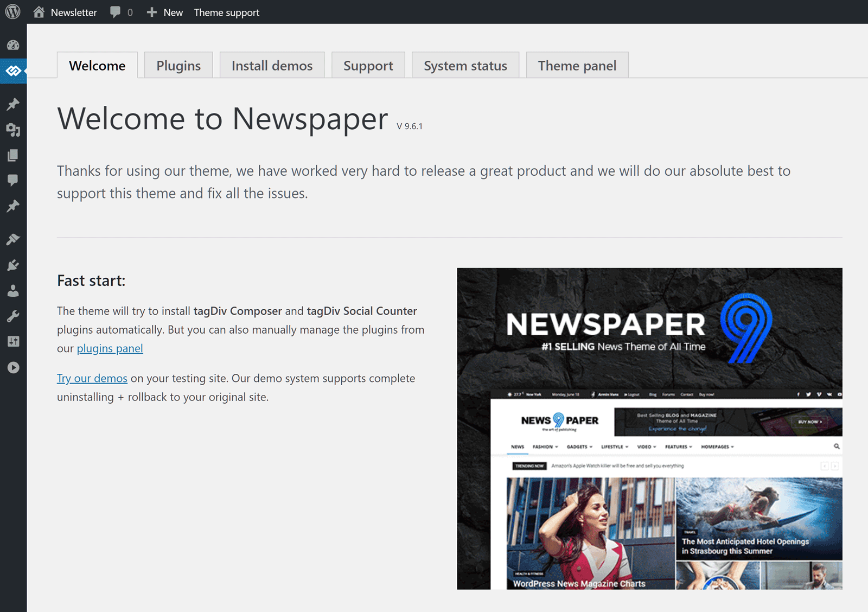Switch to the Plugins tab
This screenshot has width=868, height=612.
[178, 65]
